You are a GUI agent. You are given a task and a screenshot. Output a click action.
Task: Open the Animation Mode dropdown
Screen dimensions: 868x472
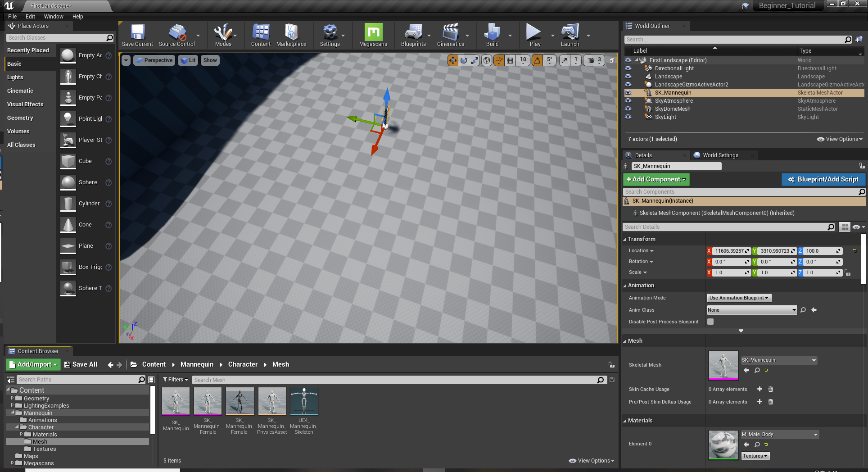click(x=739, y=298)
